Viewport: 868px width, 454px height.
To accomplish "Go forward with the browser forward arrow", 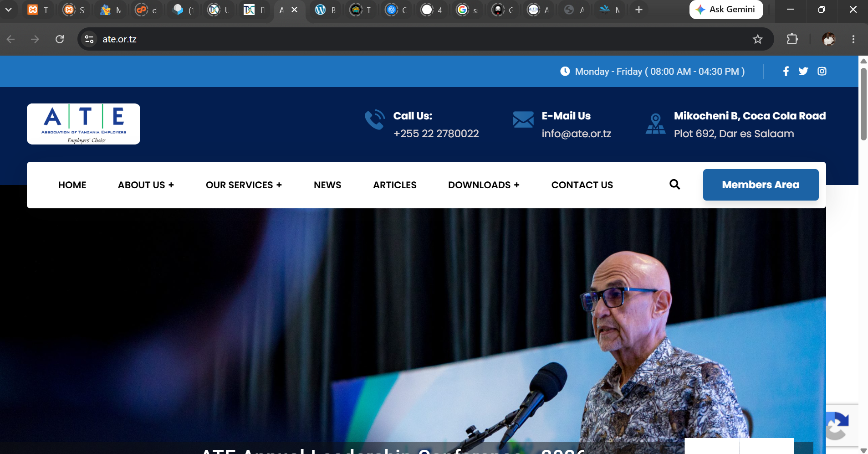I will (35, 39).
